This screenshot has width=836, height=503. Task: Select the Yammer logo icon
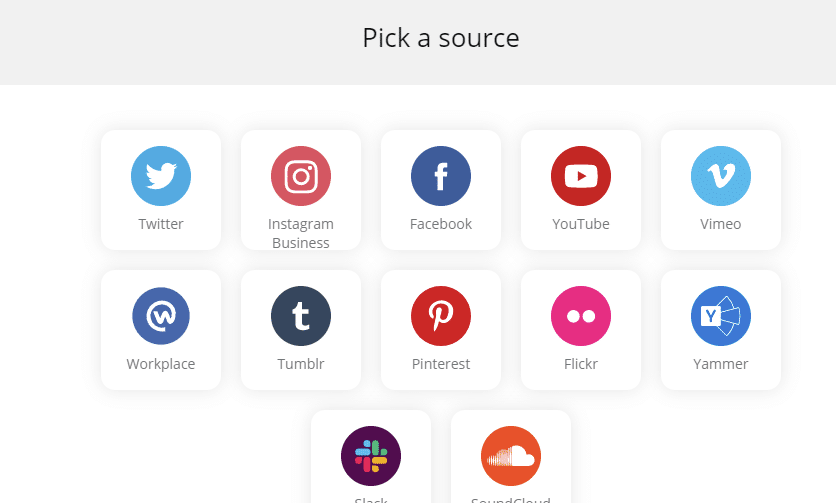tap(721, 316)
